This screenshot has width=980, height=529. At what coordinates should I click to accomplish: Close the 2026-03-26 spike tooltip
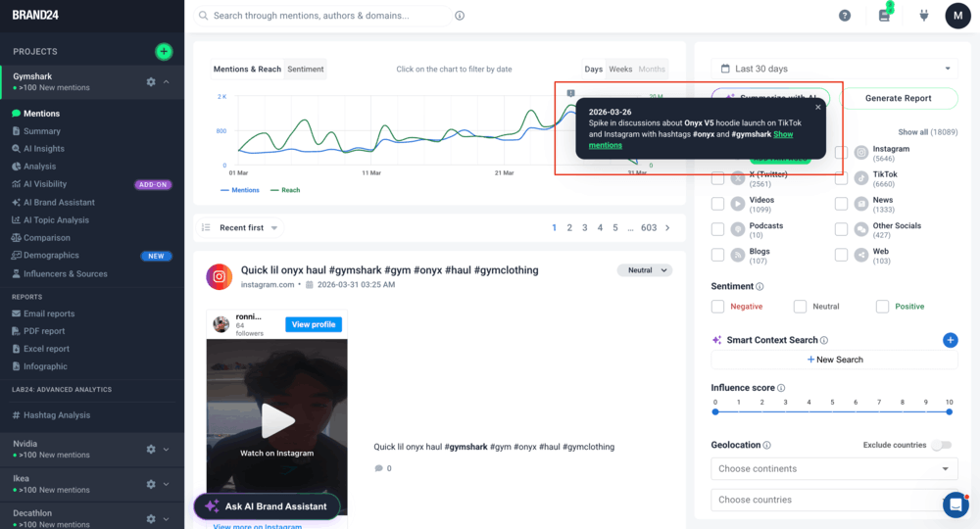tap(817, 108)
